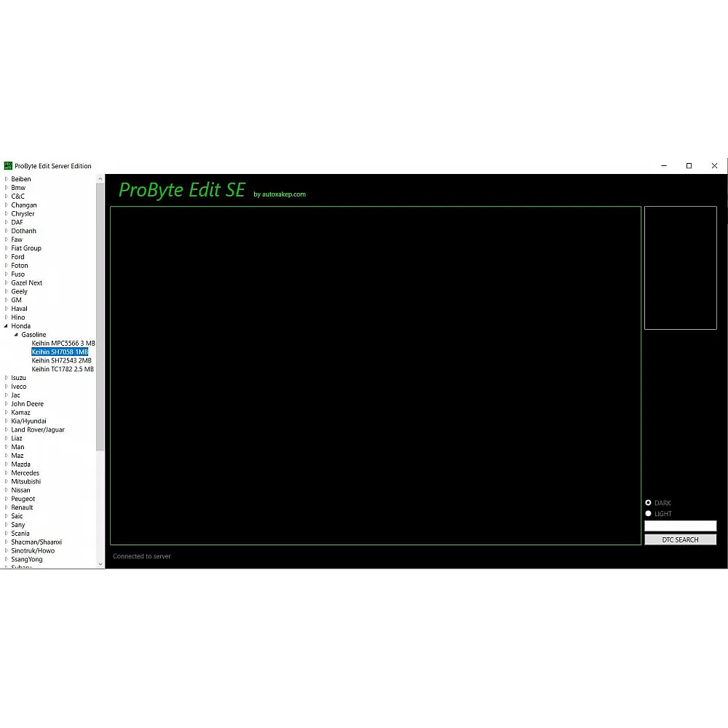Expand the Bmw tree node
728x728 pixels.
click(7, 188)
